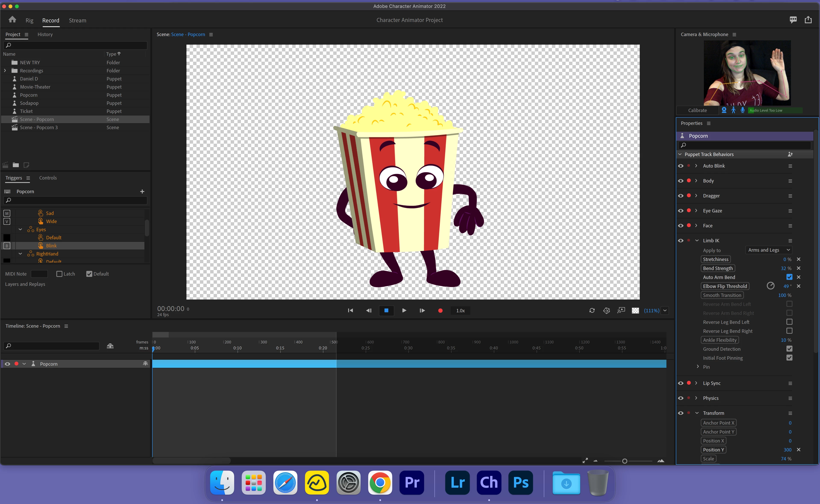Switch to the Rig tab
This screenshot has height=504, width=820.
click(x=29, y=20)
